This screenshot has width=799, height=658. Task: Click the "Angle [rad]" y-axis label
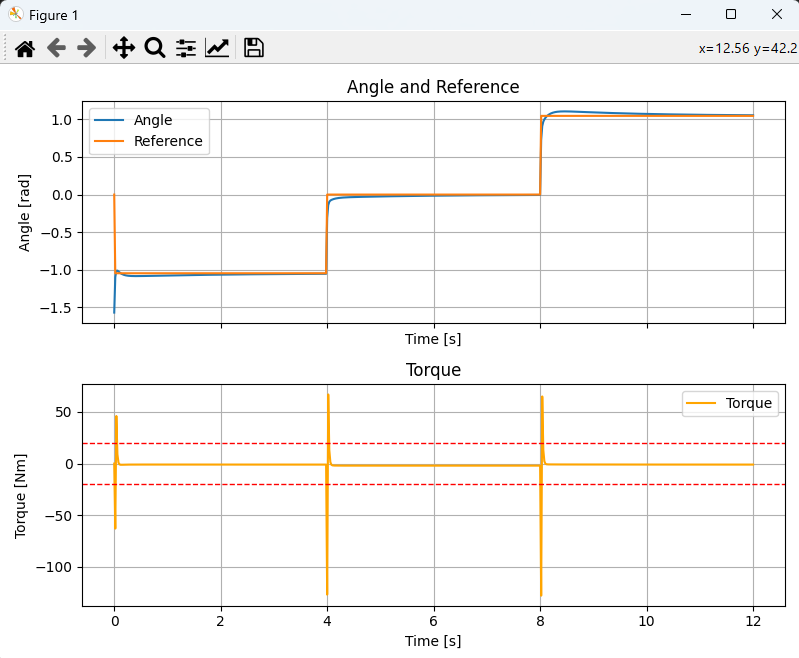pyautogui.click(x=25, y=212)
